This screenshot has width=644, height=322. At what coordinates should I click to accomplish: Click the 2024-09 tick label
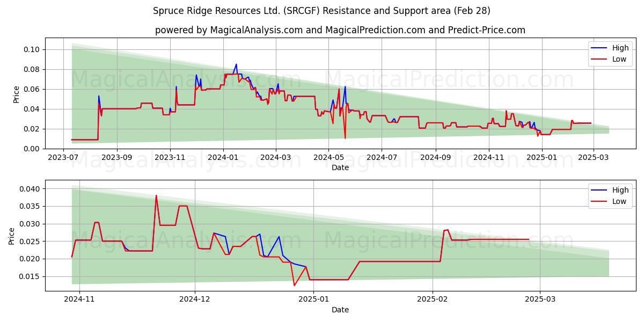(435, 158)
